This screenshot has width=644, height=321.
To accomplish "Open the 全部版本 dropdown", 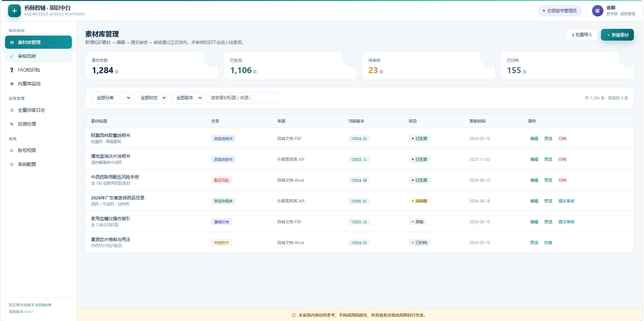I will (187, 98).
